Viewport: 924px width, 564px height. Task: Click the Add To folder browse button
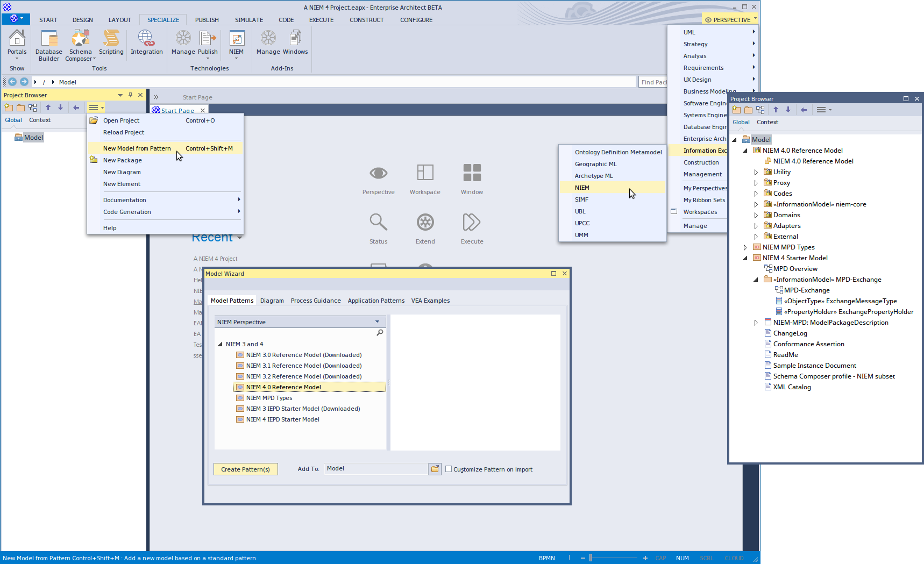[435, 469]
